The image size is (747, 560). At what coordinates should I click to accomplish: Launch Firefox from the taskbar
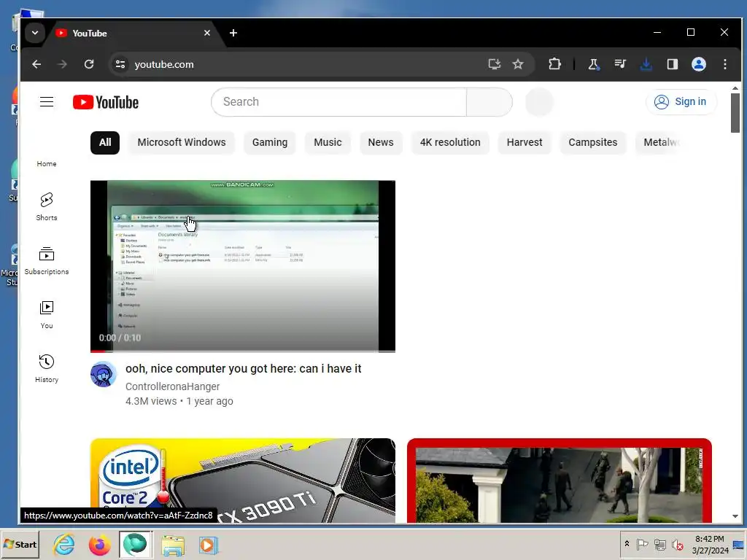tap(99, 544)
